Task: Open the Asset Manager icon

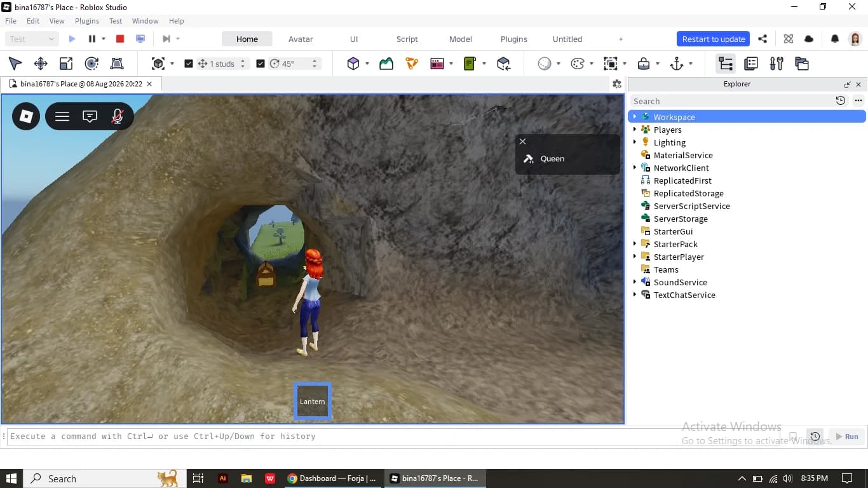Action: point(802,64)
